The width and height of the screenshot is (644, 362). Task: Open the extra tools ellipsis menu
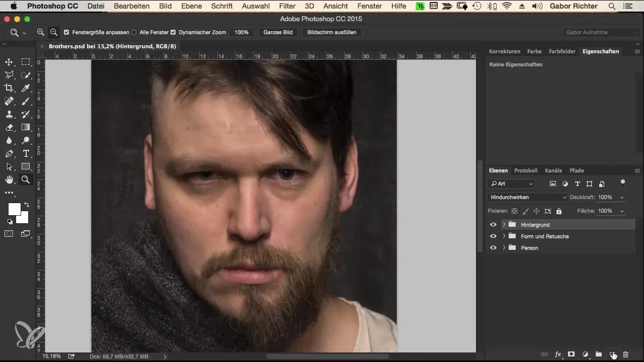9,193
